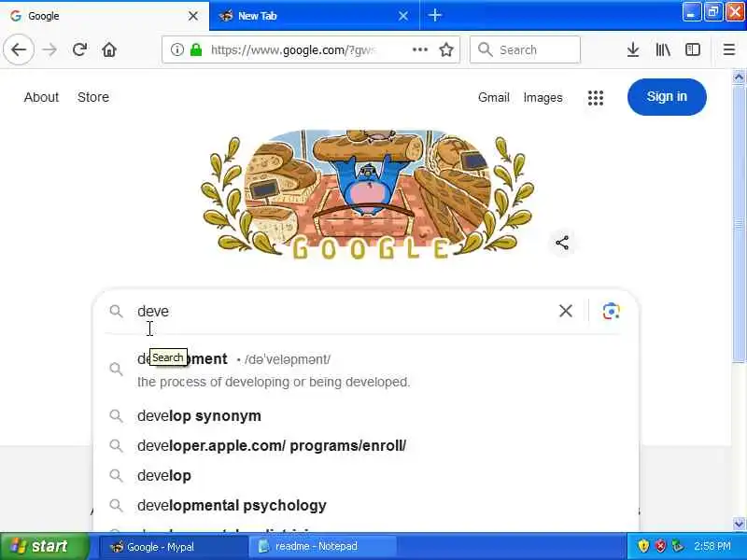Open the downloads arrow icon

tap(633, 49)
